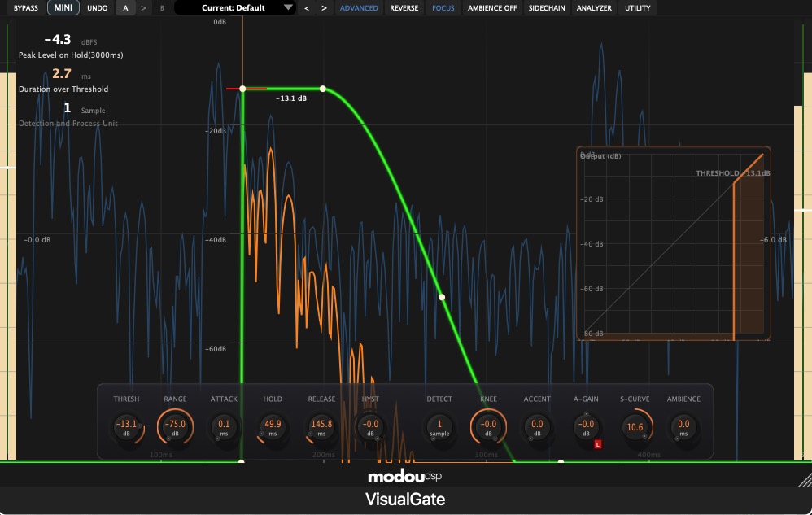Go to the previous preset with the < arrow
The image size is (812, 515).
tap(307, 8)
